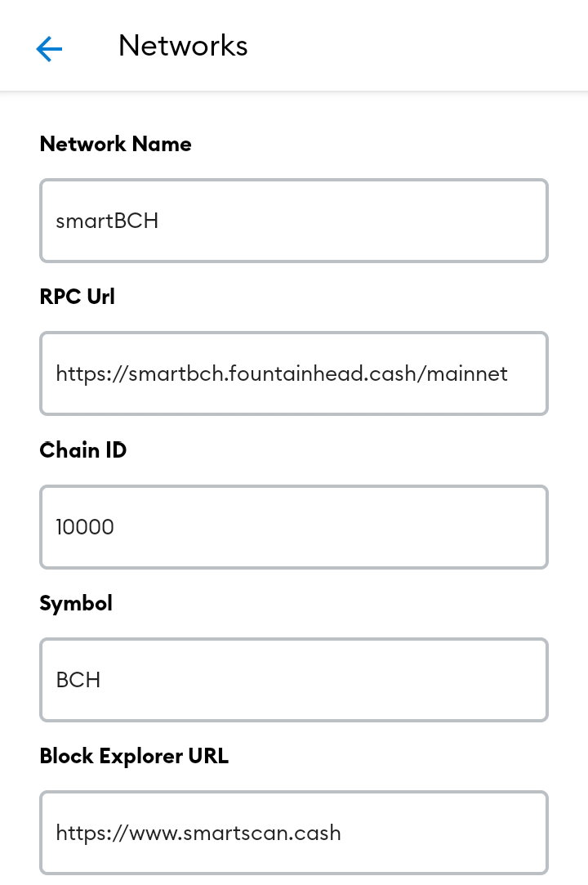Focus the Symbol input box

click(294, 680)
